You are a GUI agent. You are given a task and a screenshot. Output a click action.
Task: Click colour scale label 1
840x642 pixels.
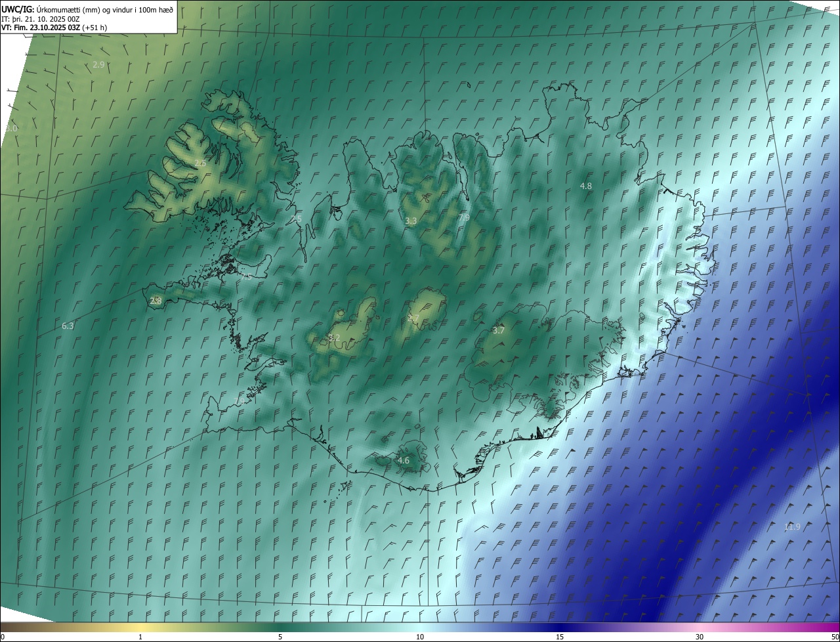point(140,637)
